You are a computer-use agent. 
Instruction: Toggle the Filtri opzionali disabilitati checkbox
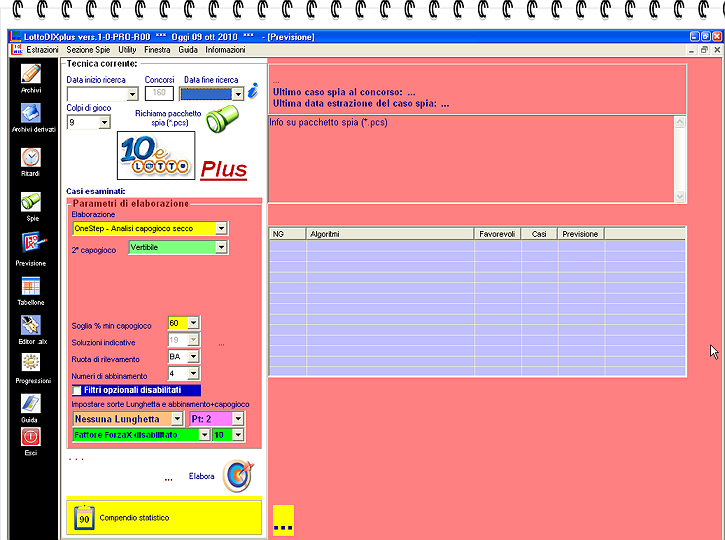tap(77, 391)
